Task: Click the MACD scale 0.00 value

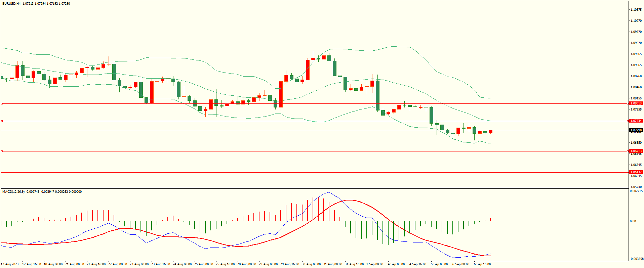Action: (x=633, y=221)
